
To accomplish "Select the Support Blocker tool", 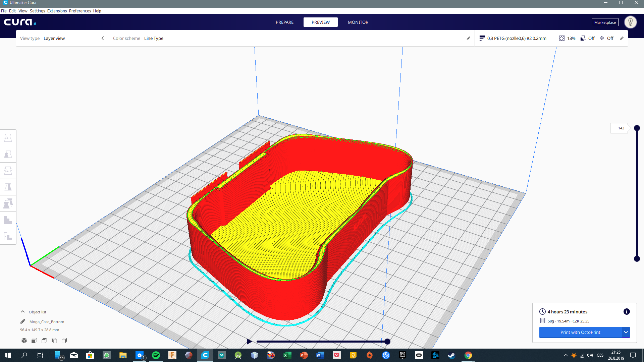I will coord(8,220).
